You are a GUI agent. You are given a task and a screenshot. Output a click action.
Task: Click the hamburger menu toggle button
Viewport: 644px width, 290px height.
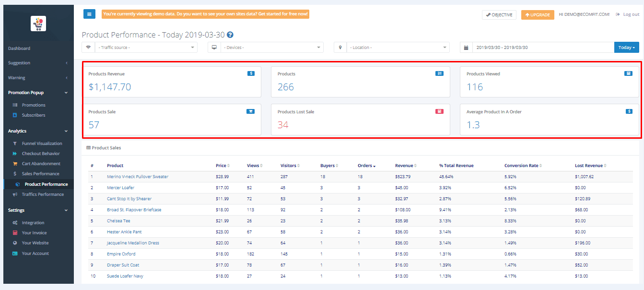tap(89, 14)
